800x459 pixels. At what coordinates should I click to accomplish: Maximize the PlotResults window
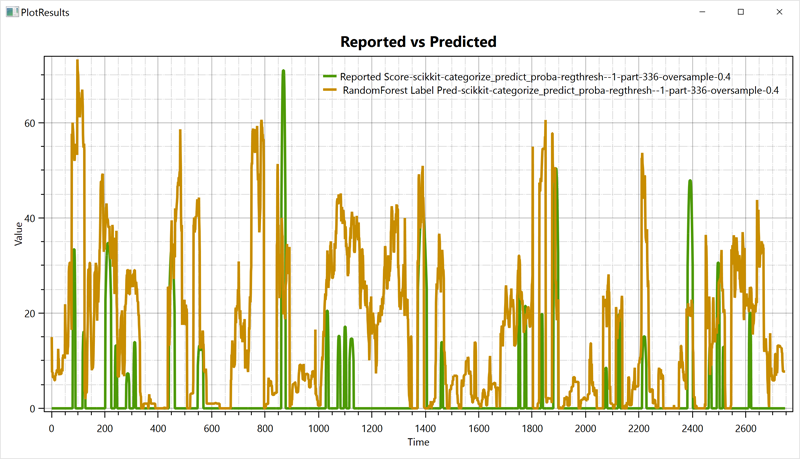[741, 12]
